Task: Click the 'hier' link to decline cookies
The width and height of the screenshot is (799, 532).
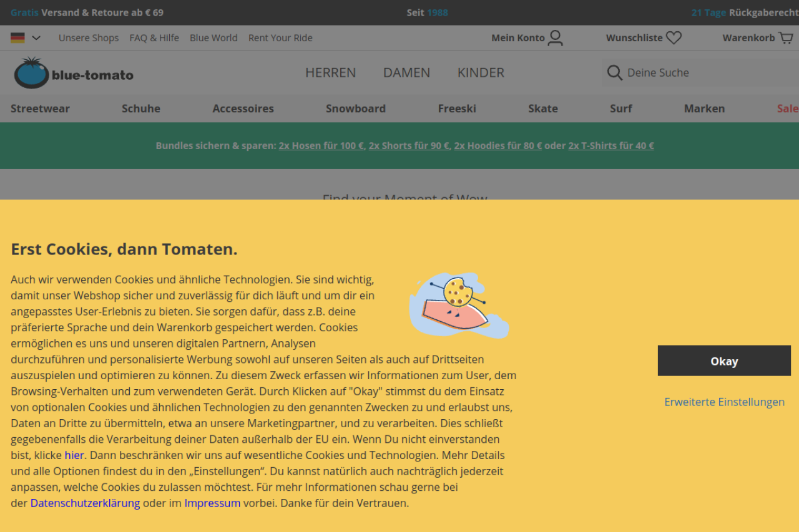Action: (74, 455)
